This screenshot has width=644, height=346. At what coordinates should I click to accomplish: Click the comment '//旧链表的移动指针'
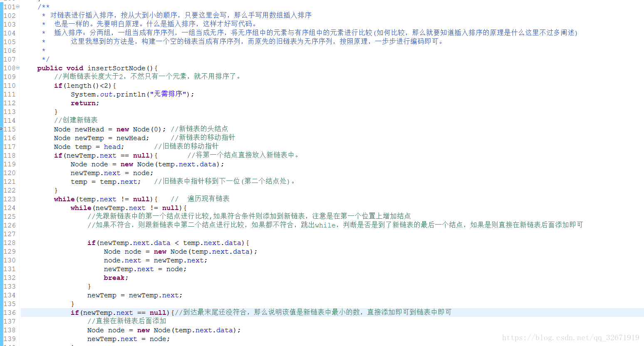(x=186, y=146)
